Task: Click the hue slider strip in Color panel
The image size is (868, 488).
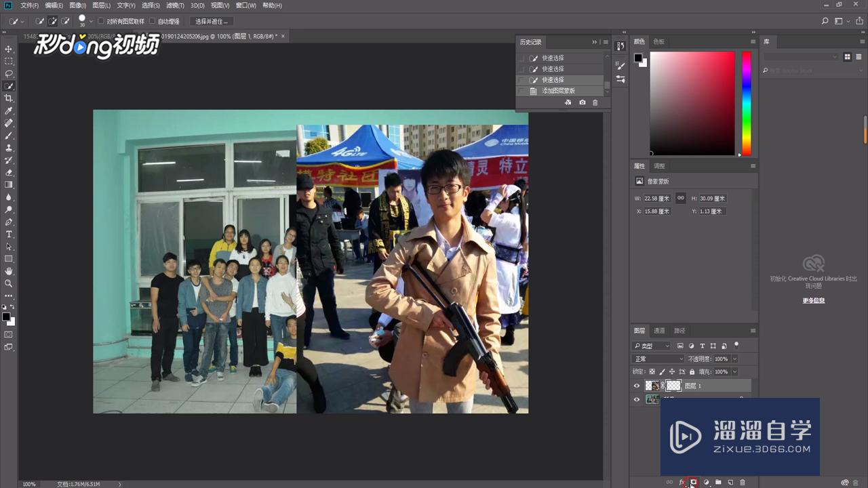Action: tap(746, 103)
